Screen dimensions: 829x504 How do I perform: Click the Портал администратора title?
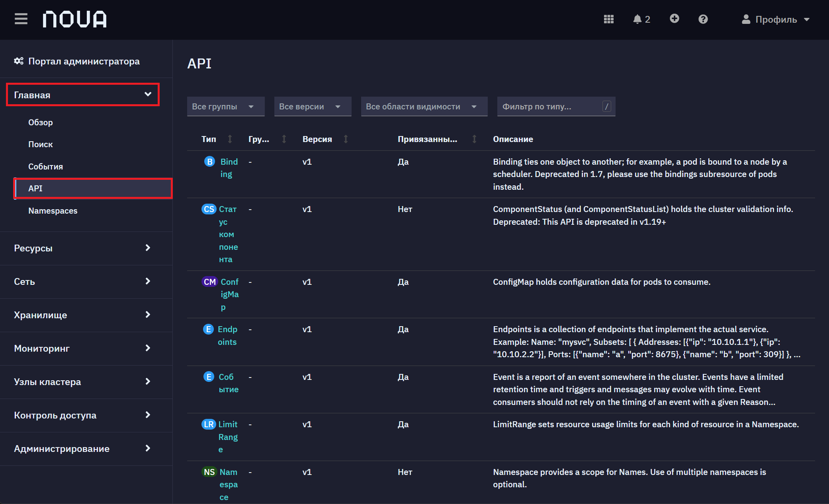(x=84, y=61)
